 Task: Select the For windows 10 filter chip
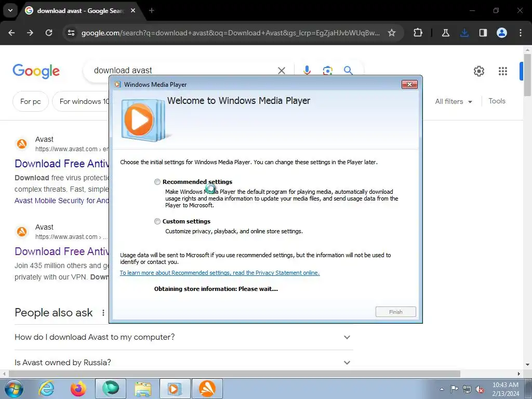81,101
